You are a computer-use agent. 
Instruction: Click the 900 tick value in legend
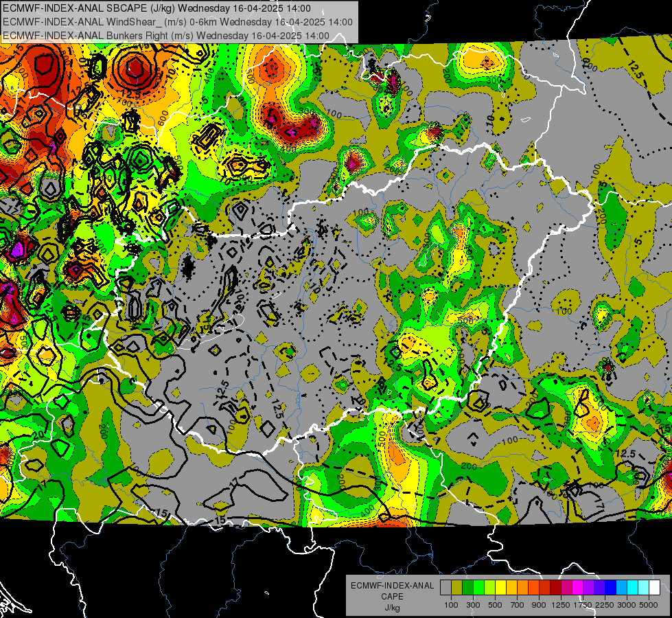pyautogui.click(x=539, y=605)
